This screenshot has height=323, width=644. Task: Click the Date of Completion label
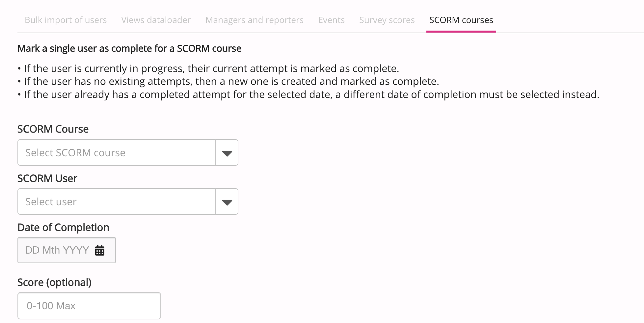pyautogui.click(x=63, y=228)
